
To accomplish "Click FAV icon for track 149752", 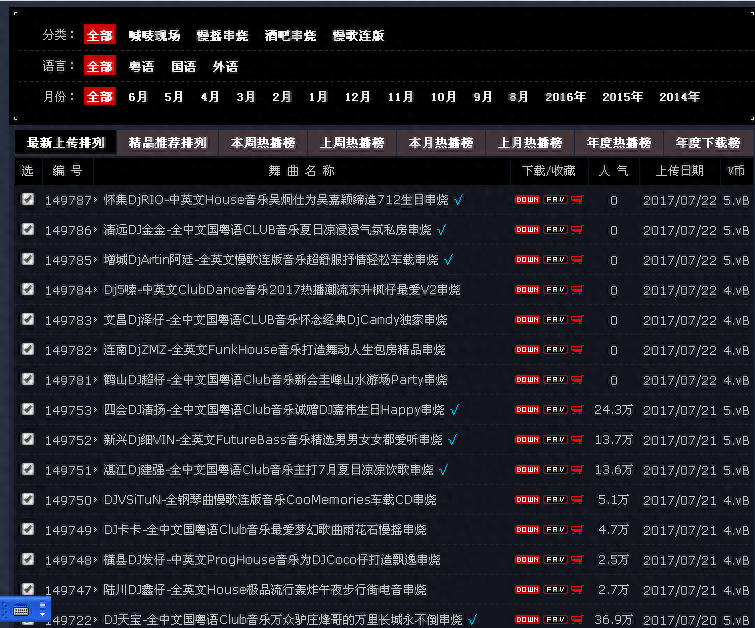I will (555, 439).
